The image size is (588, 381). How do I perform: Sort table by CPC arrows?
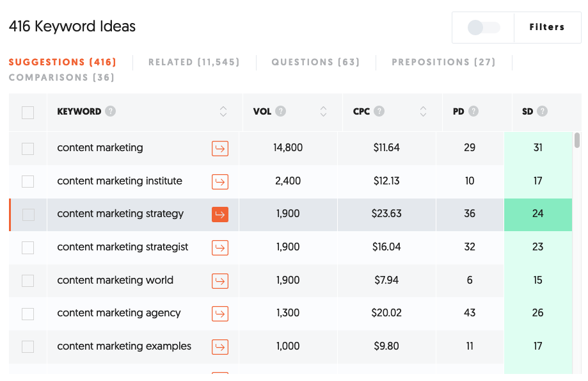[x=423, y=111]
